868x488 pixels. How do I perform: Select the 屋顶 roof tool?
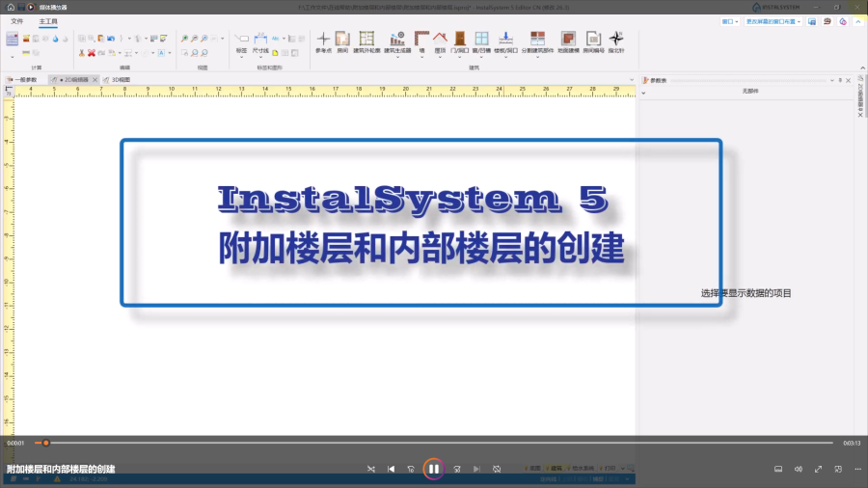[x=440, y=41]
